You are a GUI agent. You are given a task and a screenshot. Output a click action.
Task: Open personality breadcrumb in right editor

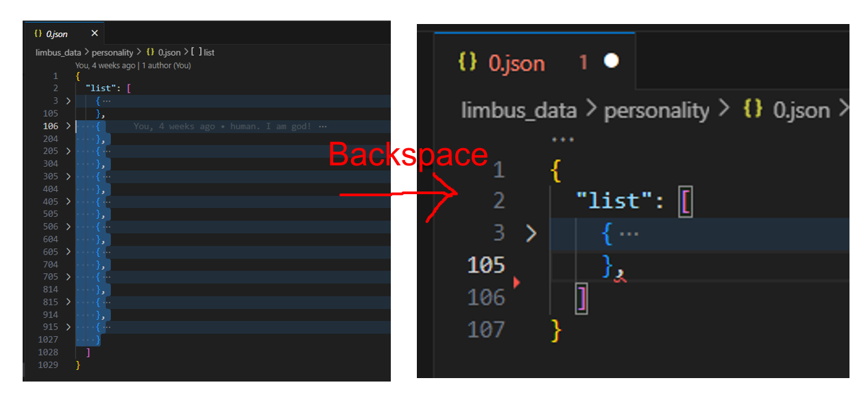pyautogui.click(x=656, y=110)
